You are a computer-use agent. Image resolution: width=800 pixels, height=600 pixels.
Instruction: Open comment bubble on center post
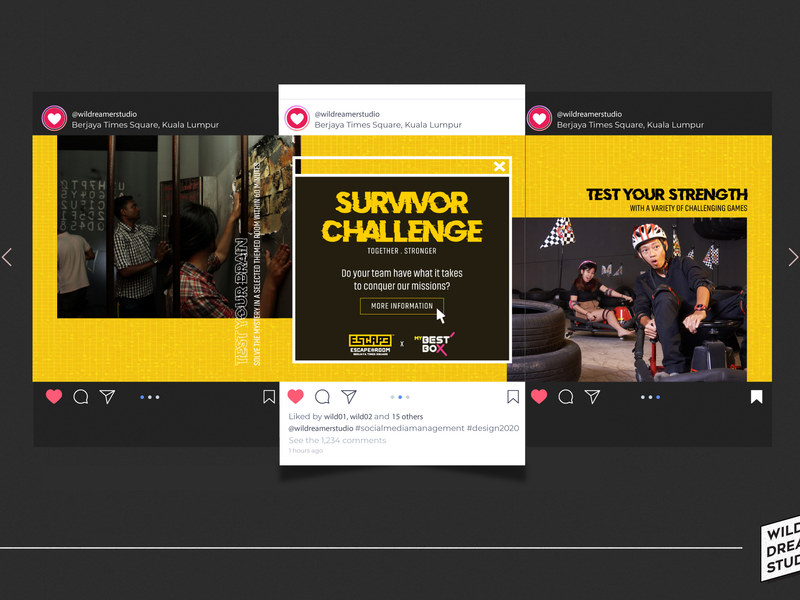tap(322, 396)
